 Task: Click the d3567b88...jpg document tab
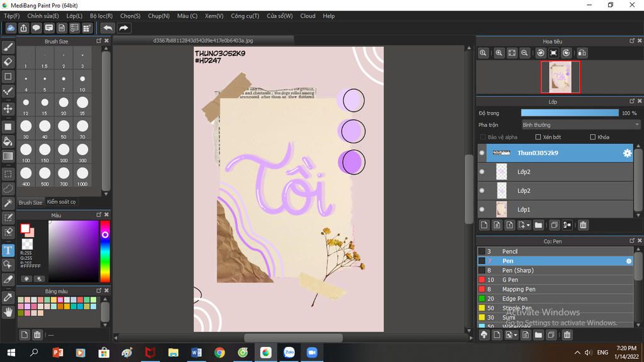pos(203,41)
